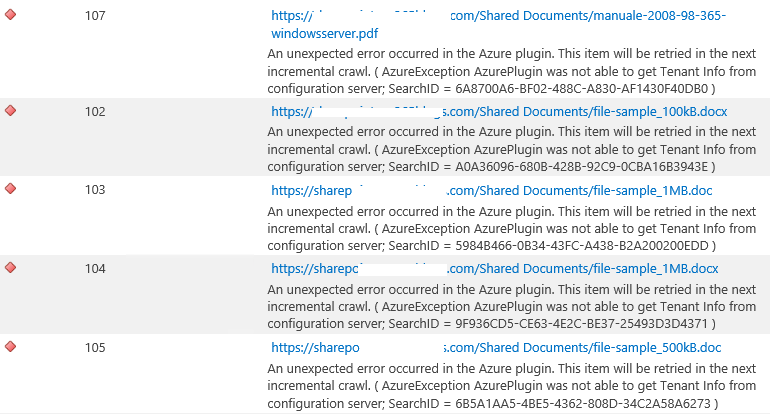Select the ID number 105
This screenshot has height=414, width=770.
click(95, 348)
